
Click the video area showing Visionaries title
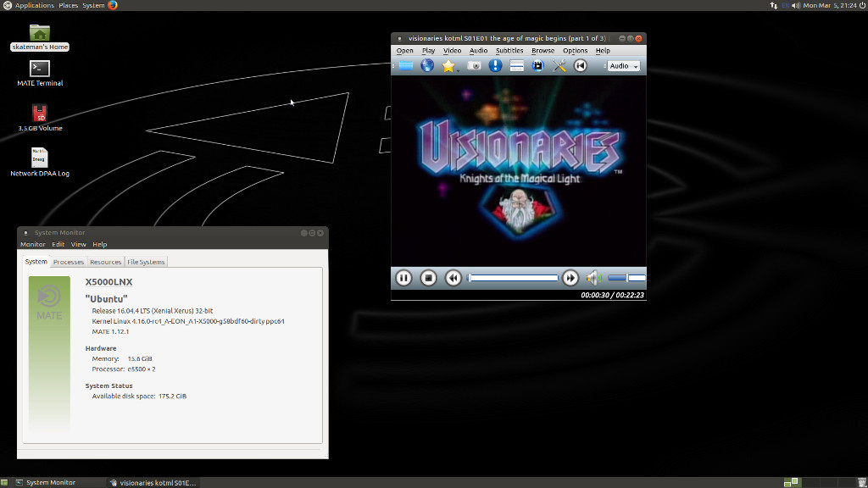tap(519, 171)
